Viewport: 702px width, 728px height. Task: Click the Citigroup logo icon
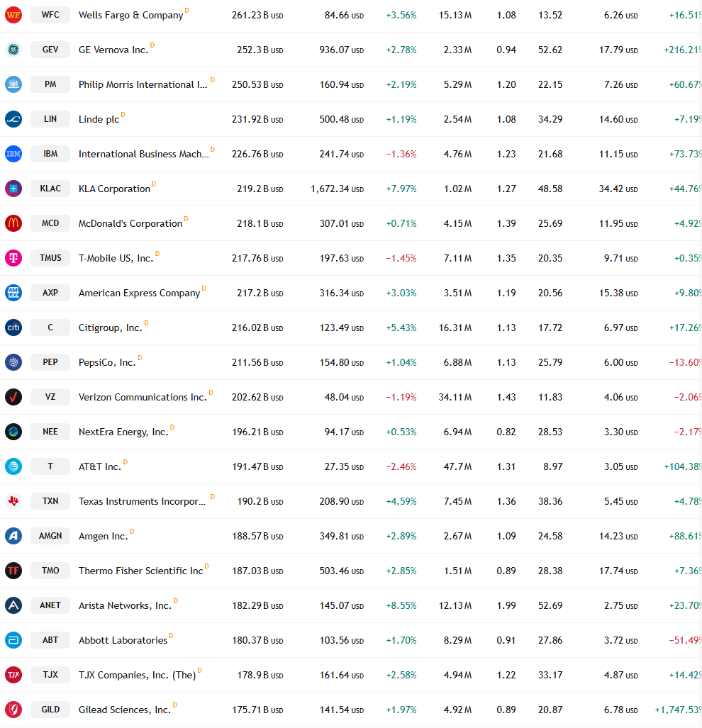[x=13, y=327]
